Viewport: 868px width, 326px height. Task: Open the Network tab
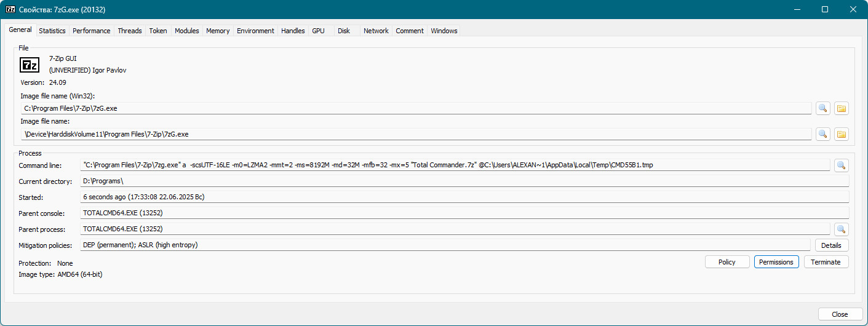(376, 31)
